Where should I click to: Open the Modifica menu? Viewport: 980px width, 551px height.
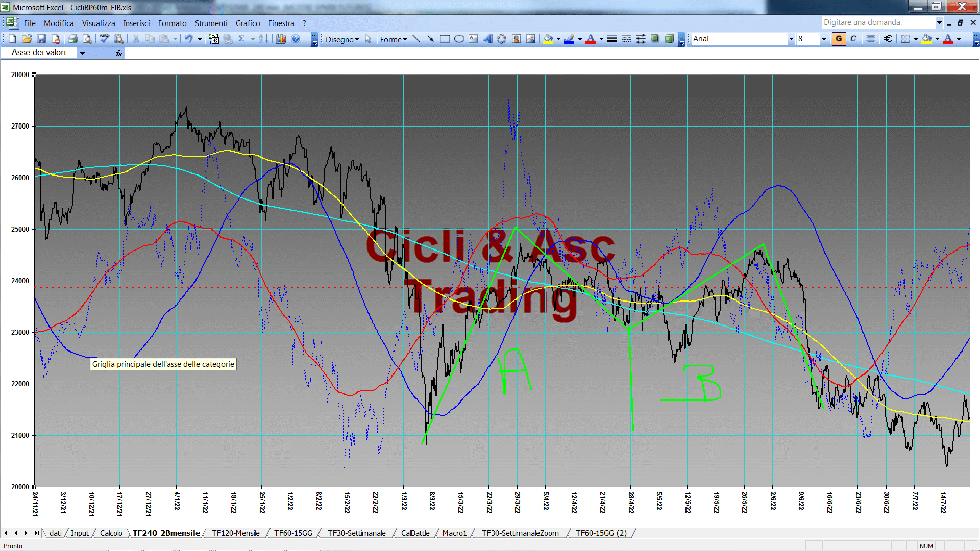point(59,23)
